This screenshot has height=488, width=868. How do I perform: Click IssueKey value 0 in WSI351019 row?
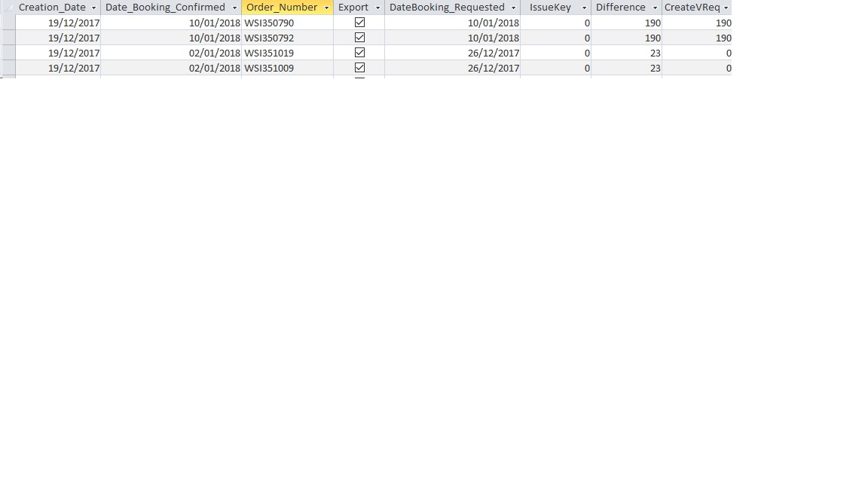(556, 53)
